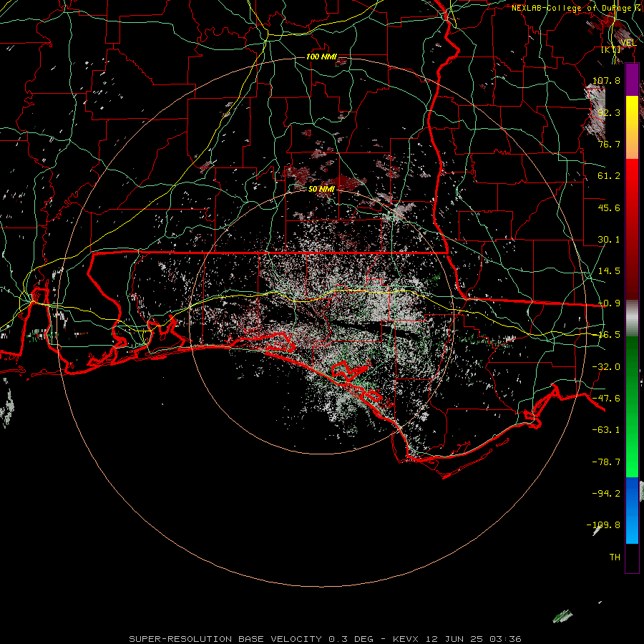Click the 12 JUN 25 03:36 timestamp
This screenshot has height=644, width=644.
point(474,639)
